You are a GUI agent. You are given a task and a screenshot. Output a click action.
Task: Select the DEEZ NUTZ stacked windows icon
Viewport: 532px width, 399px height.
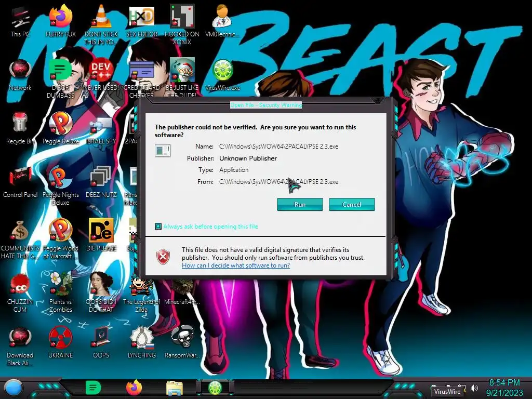(101, 182)
